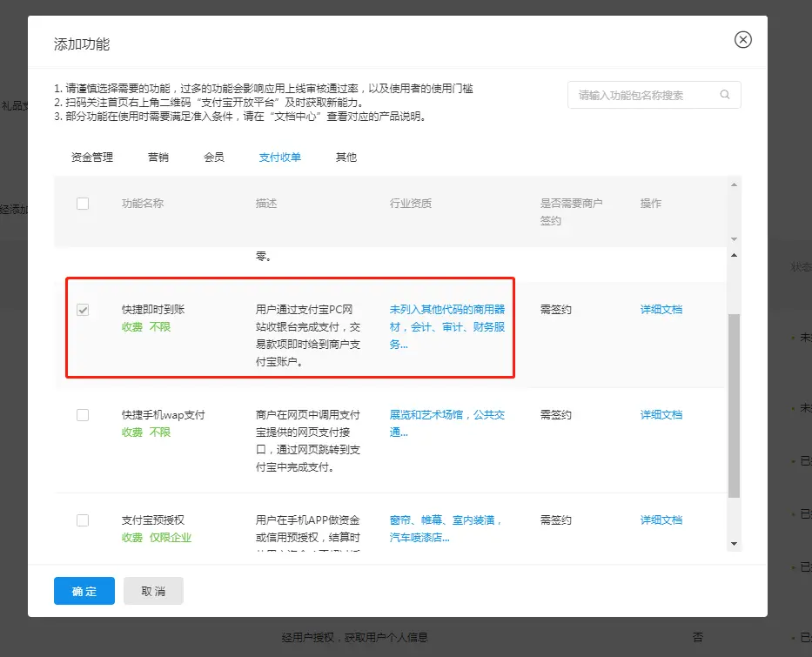Close the 添加功能 dialog with the X icon
This screenshot has width=812, height=657.
742,40
